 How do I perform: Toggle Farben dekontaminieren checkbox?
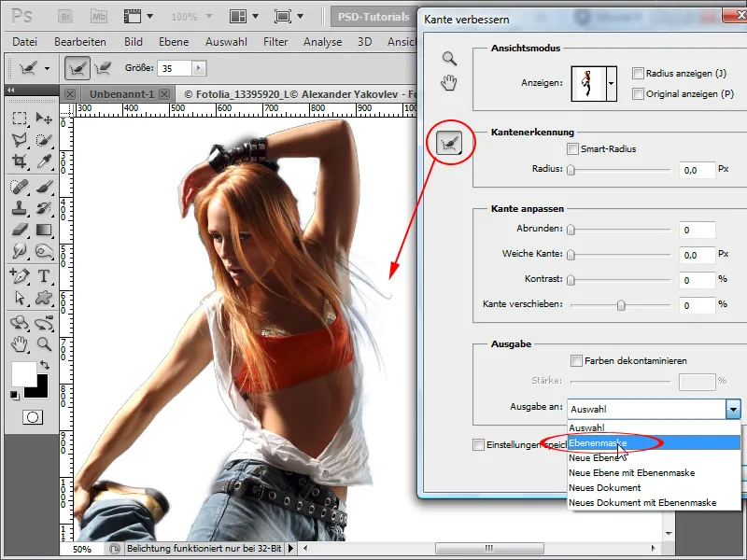point(576,359)
